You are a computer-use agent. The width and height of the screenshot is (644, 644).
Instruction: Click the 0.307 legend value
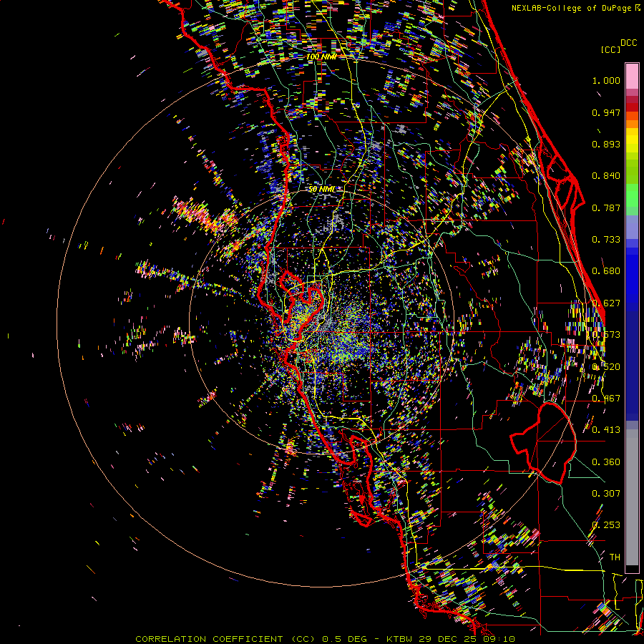pos(606,494)
